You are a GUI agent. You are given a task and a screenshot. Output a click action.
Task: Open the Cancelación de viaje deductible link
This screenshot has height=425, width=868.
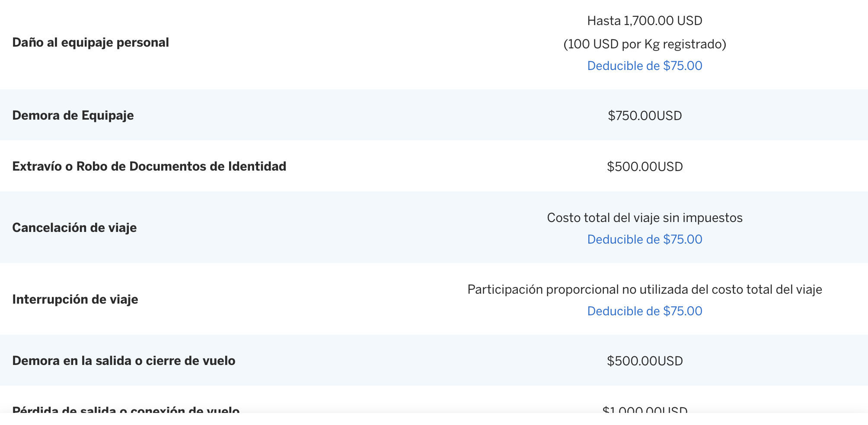click(645, 239)
